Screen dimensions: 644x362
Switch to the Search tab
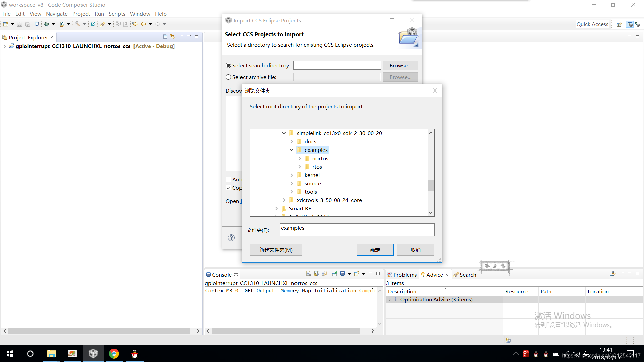[x=465, y=275]
